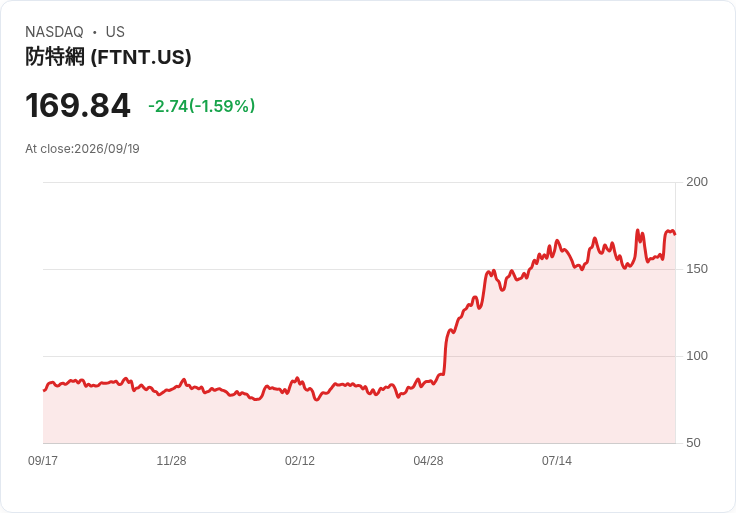Viewport: 736px width, 513px height.
Task: Click the 100 price axis label
Action: [697, 356]
